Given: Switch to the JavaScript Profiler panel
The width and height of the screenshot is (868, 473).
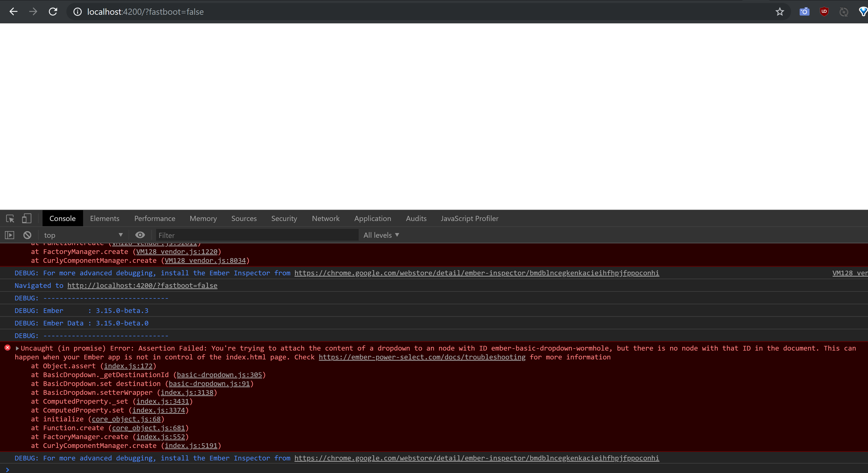Looking at the screenshot, I should click(x=469, y=218).
